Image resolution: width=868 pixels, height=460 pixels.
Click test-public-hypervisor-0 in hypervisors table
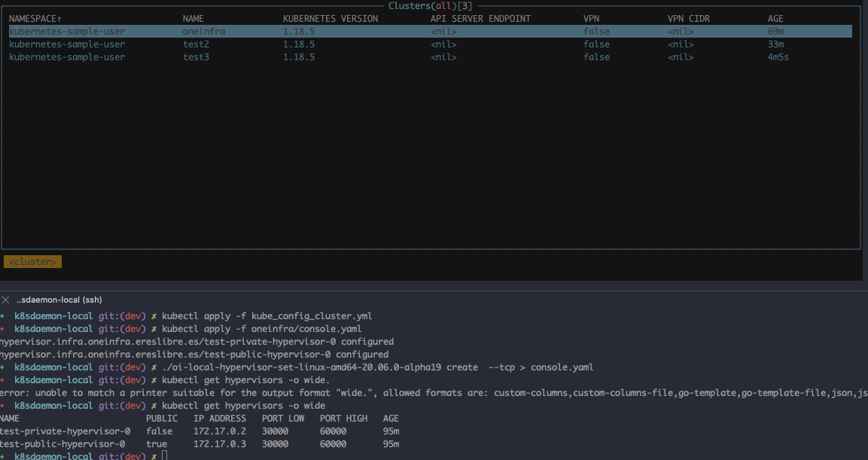(x=62, y=444)
